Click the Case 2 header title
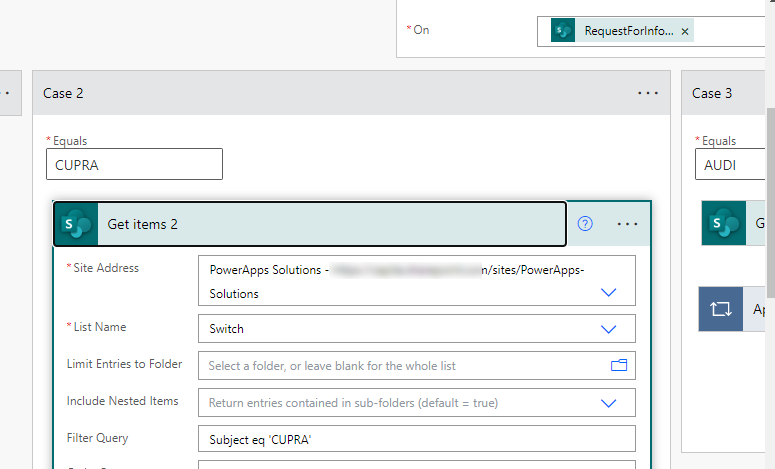 pyautogui.click(x=63, y=93)
